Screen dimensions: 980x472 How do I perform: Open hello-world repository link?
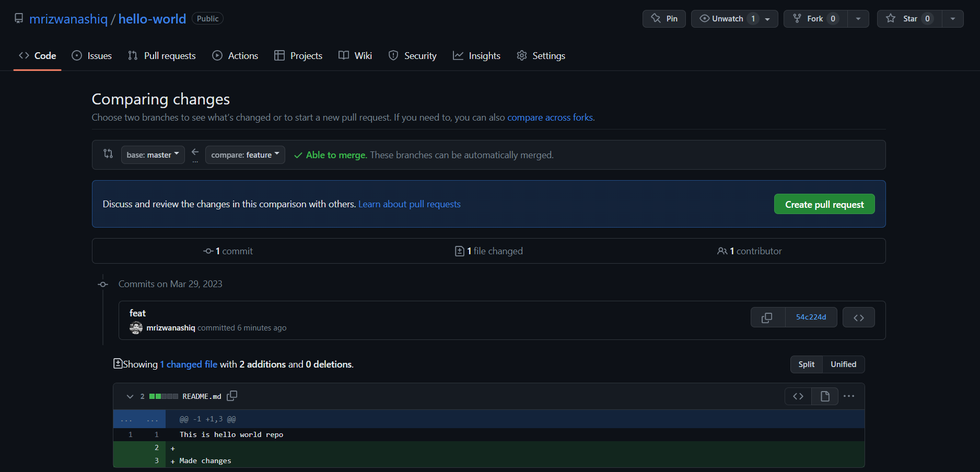coord(152,19)
